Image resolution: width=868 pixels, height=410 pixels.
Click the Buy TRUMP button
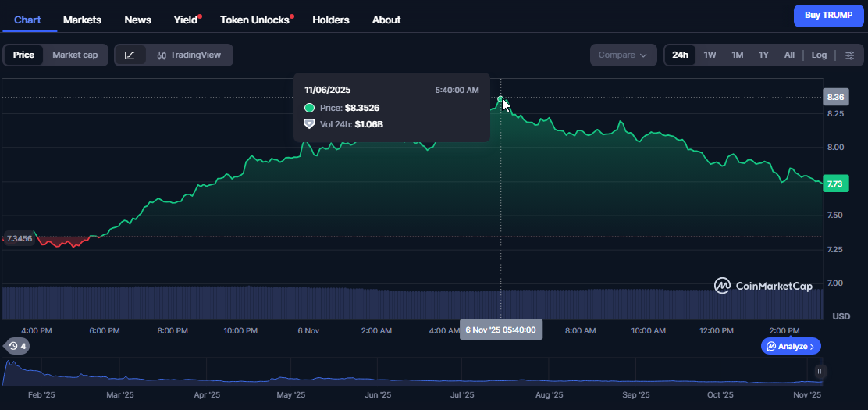coord(828,16)
